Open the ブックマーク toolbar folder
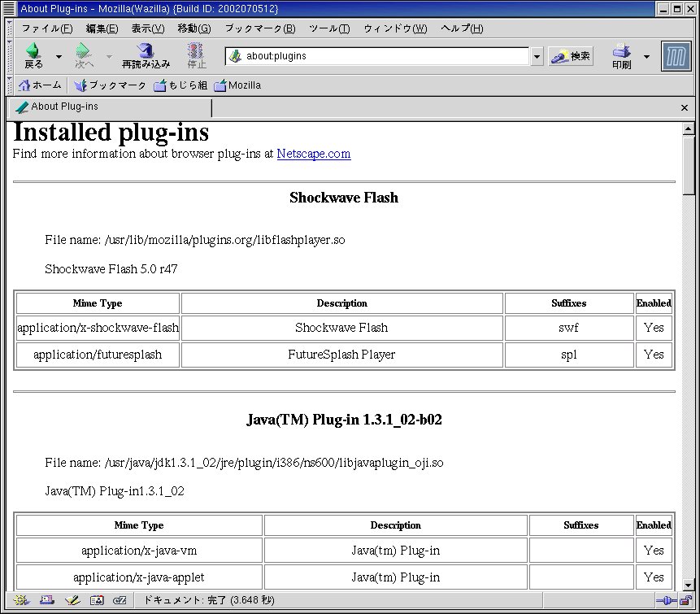Screen dimensions: 700x614 110,85
